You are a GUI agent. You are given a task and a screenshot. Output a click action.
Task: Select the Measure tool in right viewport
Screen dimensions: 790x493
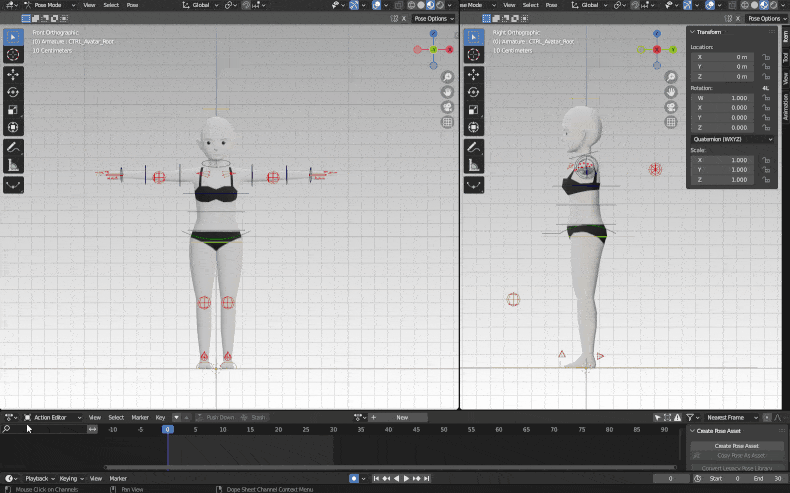click(x=475, y=165)
